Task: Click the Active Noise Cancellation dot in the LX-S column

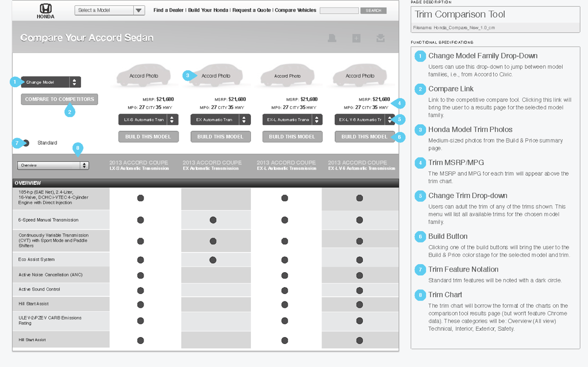Action: (140, 275)
